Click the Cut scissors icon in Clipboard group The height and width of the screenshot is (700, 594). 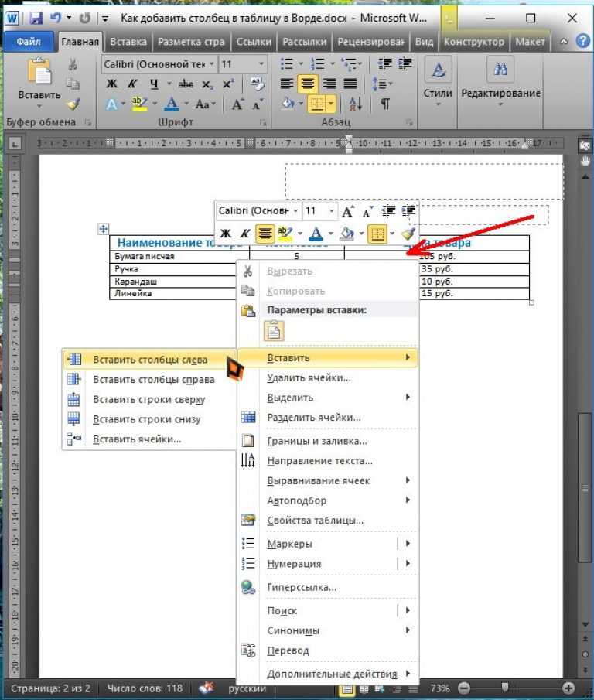click(73, 65)
